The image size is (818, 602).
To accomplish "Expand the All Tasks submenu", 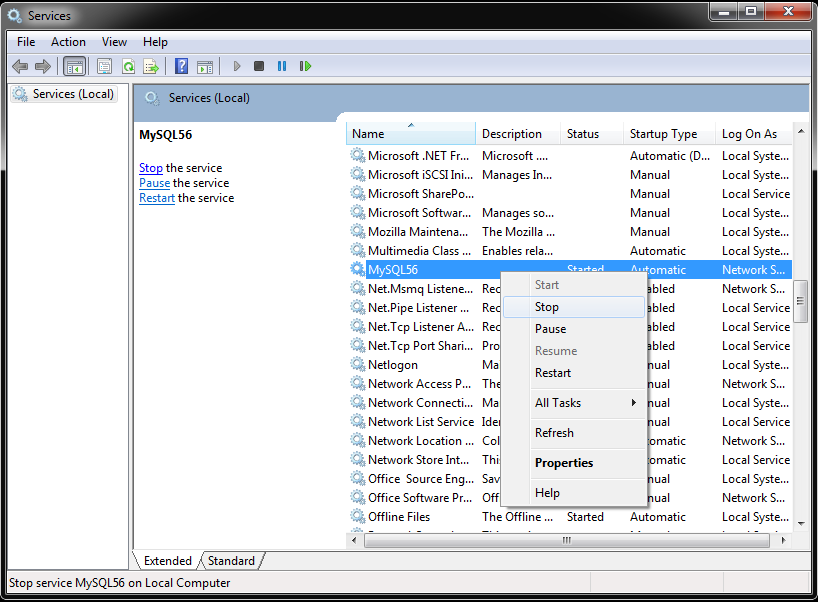I will pos(558,403).
